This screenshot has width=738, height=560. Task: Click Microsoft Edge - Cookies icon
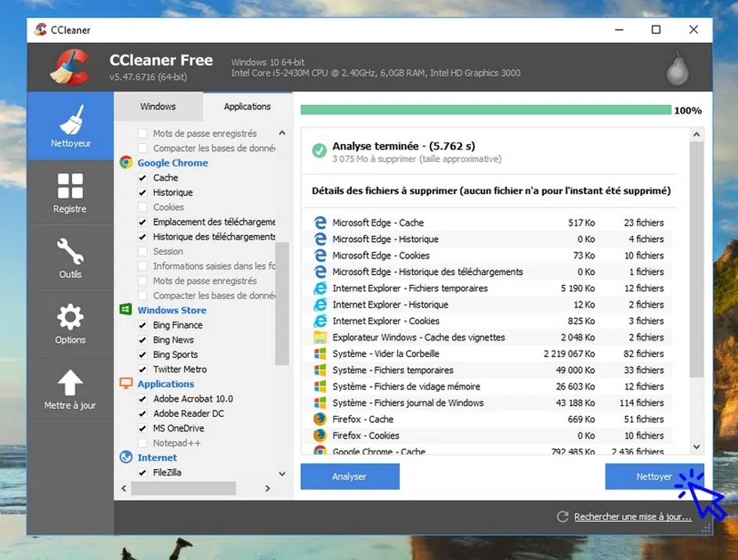(x=320, y=255)
